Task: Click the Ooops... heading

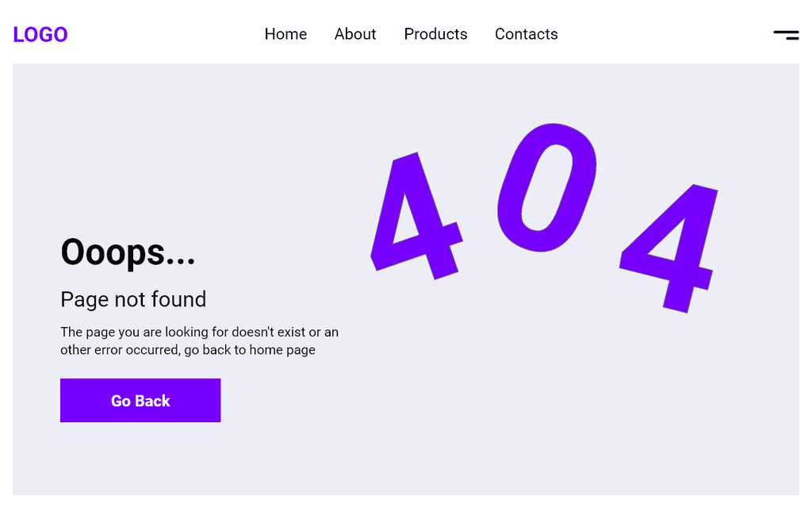Action: coord(128,252)
